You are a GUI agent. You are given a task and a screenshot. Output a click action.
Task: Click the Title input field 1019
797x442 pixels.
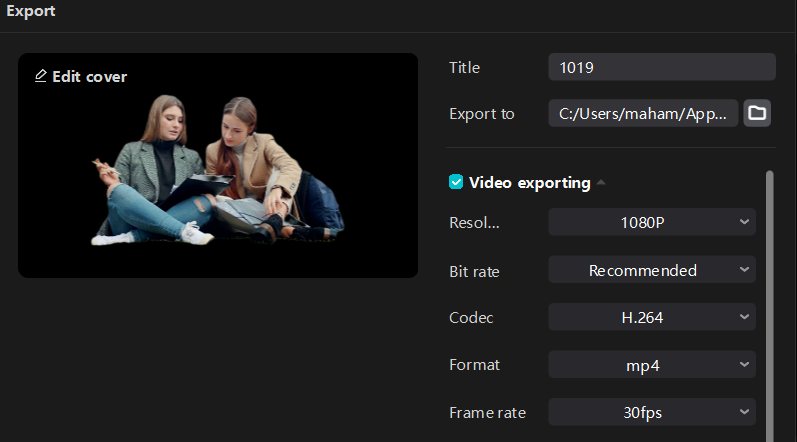coord(662,67)
